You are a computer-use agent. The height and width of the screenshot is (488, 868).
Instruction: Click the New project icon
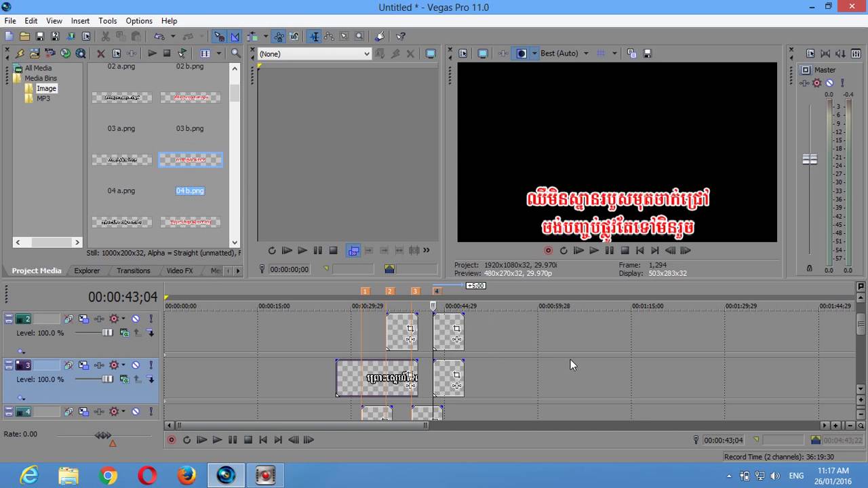click(9, 37)
